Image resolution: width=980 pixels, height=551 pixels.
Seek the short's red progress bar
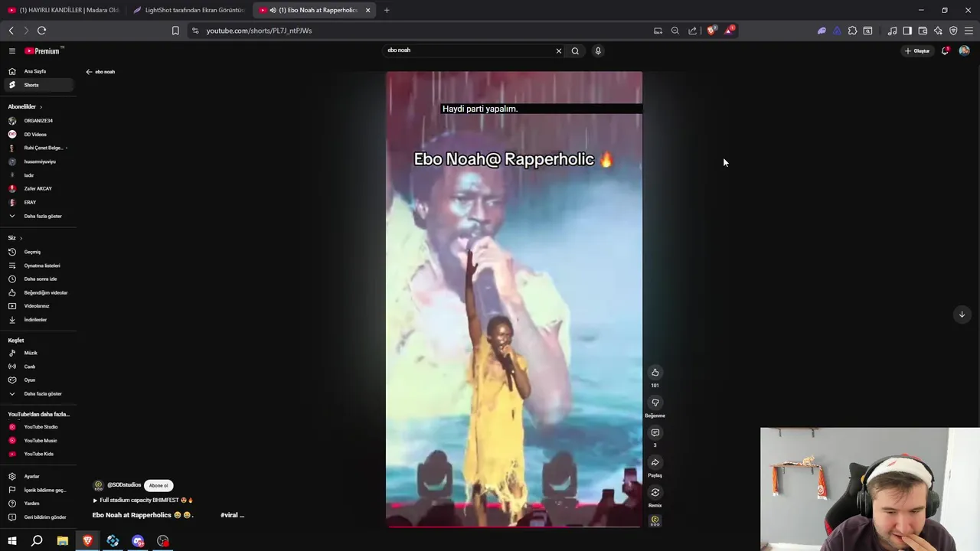(x=514, y=527)
